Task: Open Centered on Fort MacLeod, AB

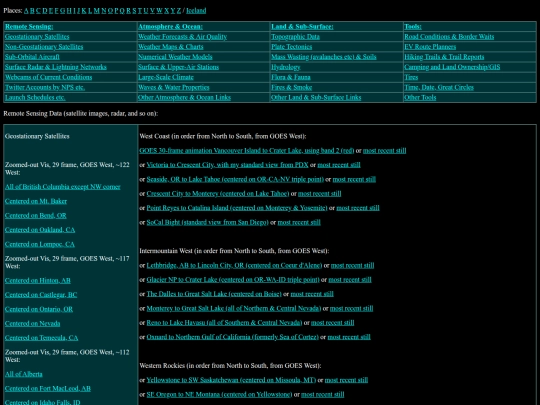Action: (x=48, y=388)
